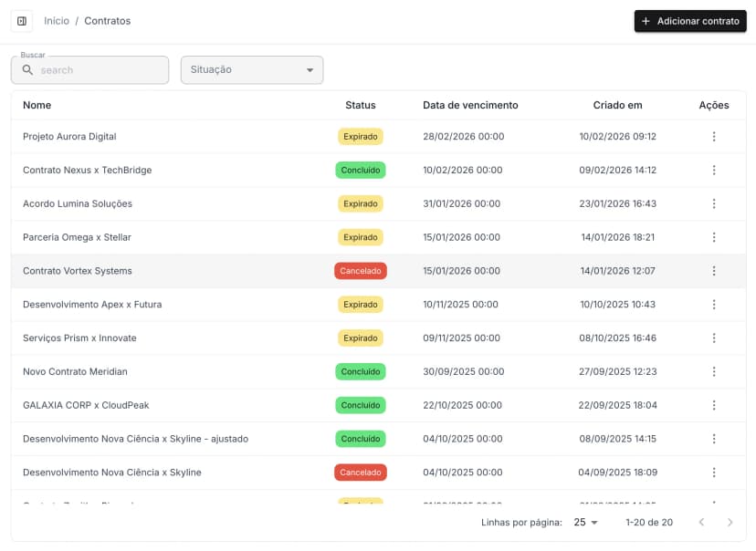Open actions menu for Projeto Aurora Digital
756x551 pixels.
tap(714, 136)
